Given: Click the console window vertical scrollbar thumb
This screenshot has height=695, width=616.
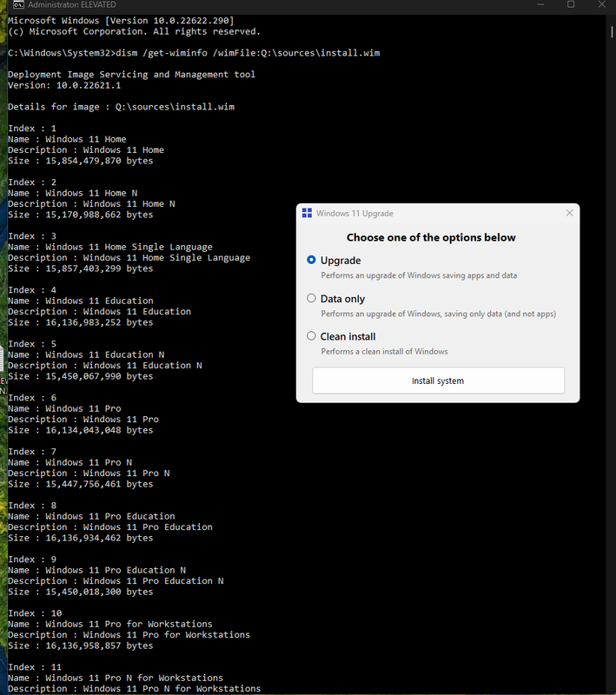Looking at the screenshot, I should point(612,31).
